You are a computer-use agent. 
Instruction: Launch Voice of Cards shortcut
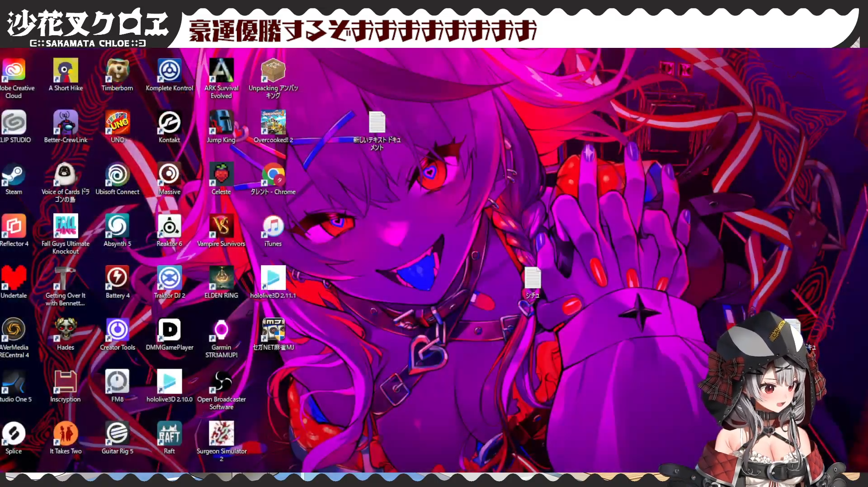point(66,174)
